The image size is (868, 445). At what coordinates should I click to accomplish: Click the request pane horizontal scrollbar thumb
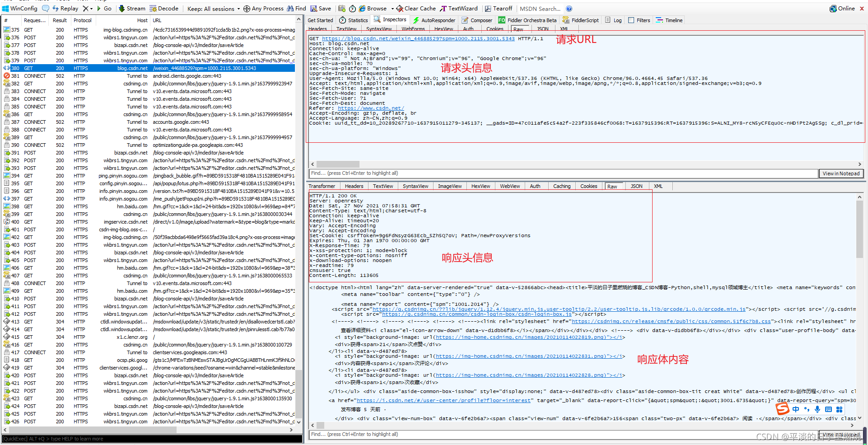coord(338,164)
